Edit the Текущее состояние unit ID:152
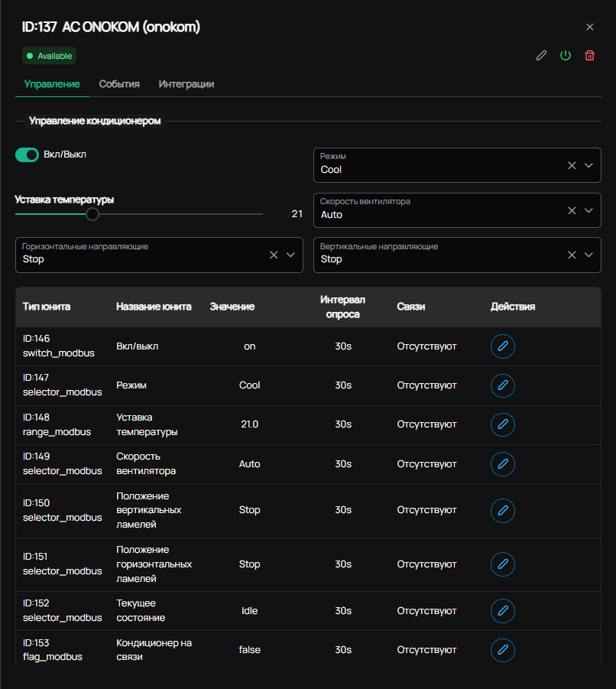This screenshot has height=689, width=616. pos(503,611)
